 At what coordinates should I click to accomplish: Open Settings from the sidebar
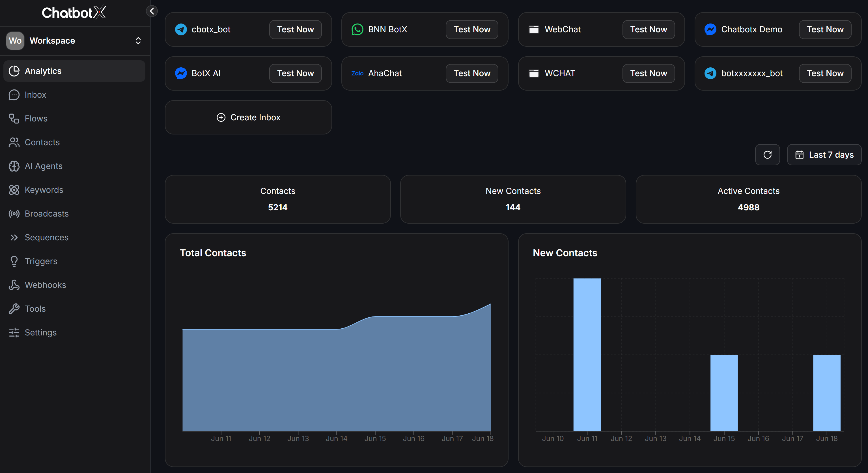[74, 332]
